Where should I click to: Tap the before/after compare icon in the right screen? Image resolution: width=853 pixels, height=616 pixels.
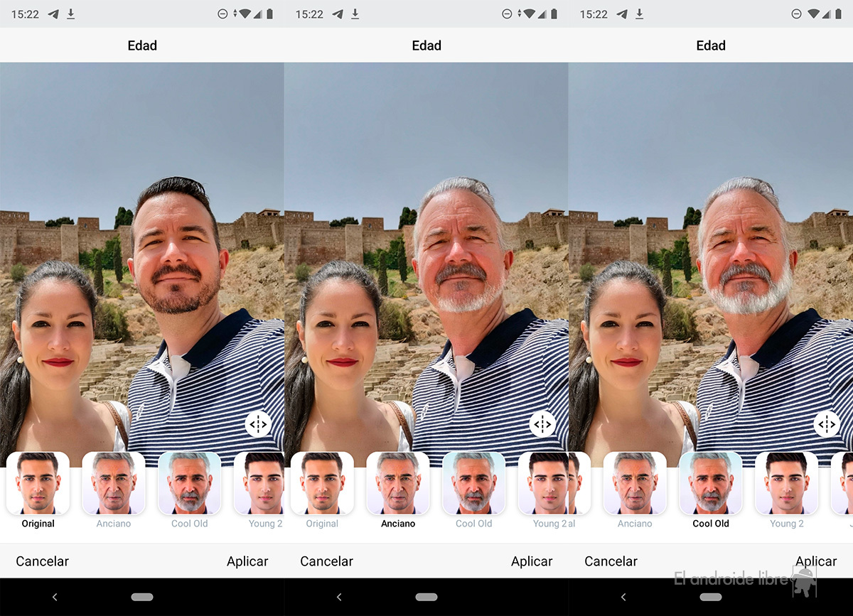[826, 424]
